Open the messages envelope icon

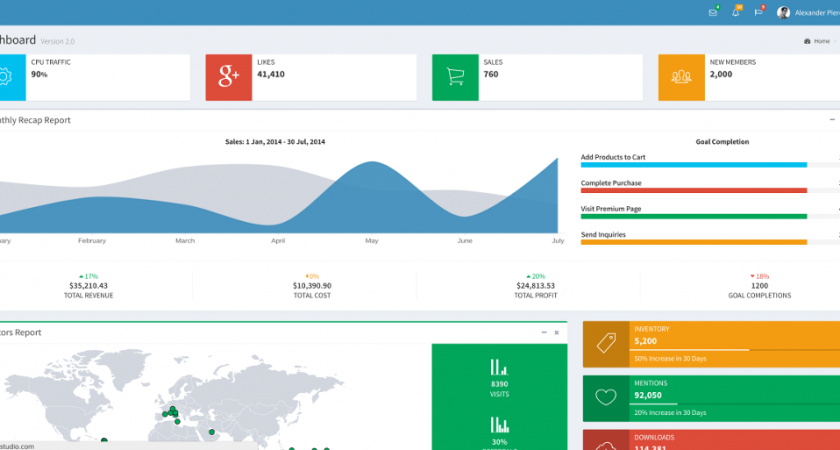[x=712, y=13]
